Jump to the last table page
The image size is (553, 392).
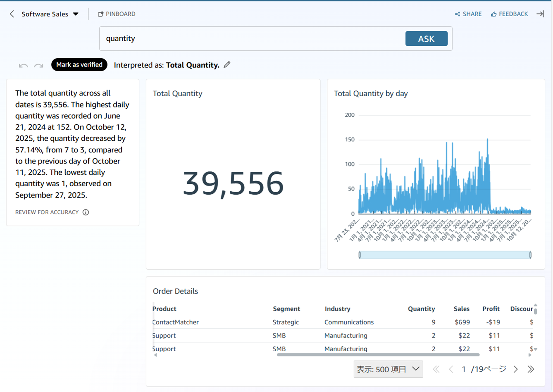tap(531, 369)
